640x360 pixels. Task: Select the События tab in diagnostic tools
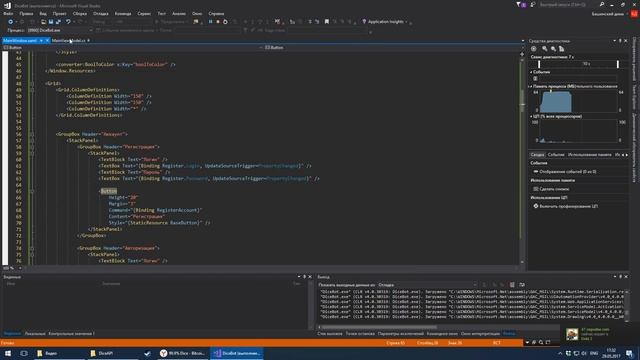(556, 155)
